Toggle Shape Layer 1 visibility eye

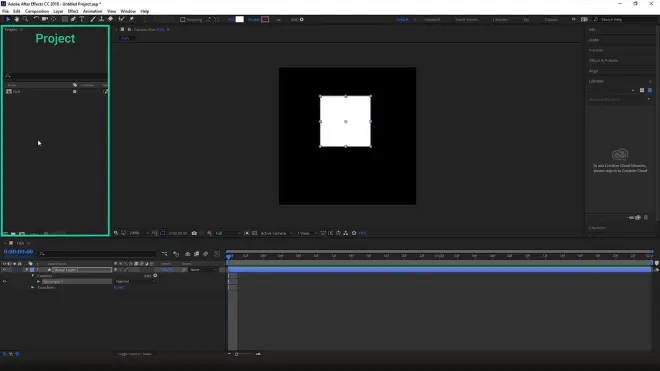pos(5,270)
